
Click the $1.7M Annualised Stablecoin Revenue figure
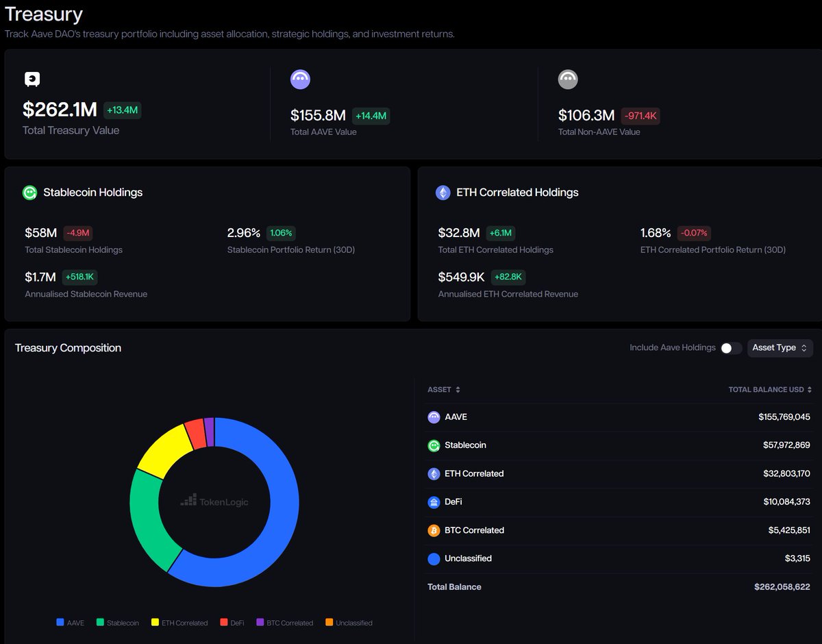point(40,277)
